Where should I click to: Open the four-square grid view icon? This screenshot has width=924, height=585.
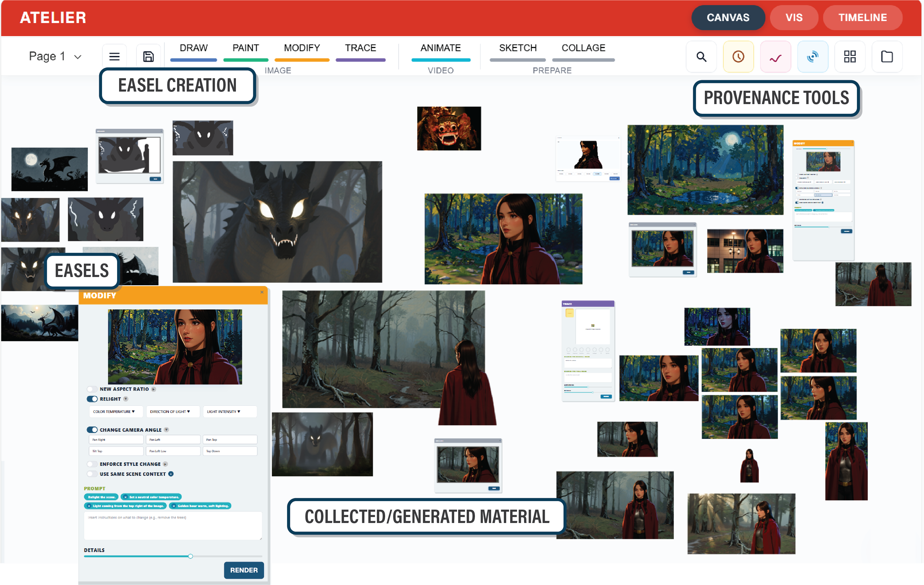pos(850,57)
